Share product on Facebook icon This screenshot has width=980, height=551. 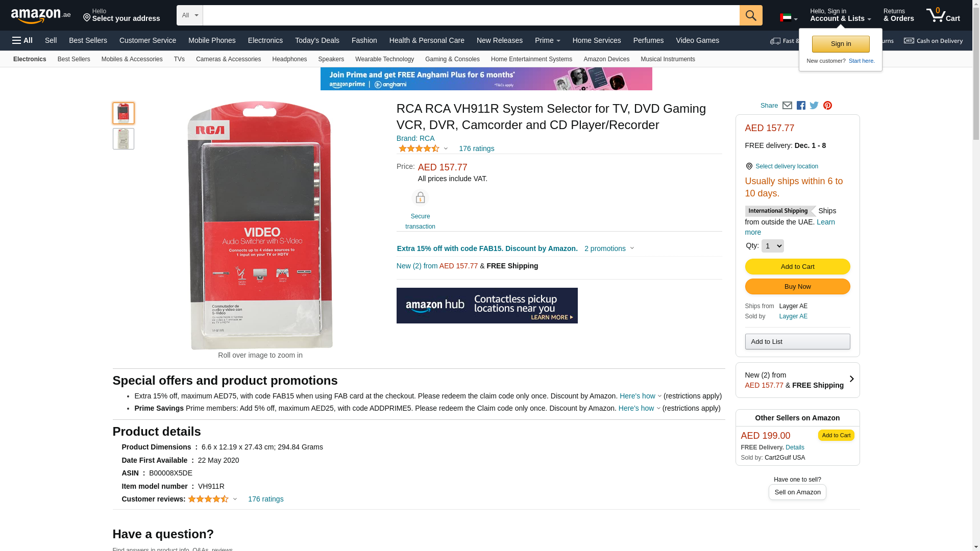(x=801, y=106)
